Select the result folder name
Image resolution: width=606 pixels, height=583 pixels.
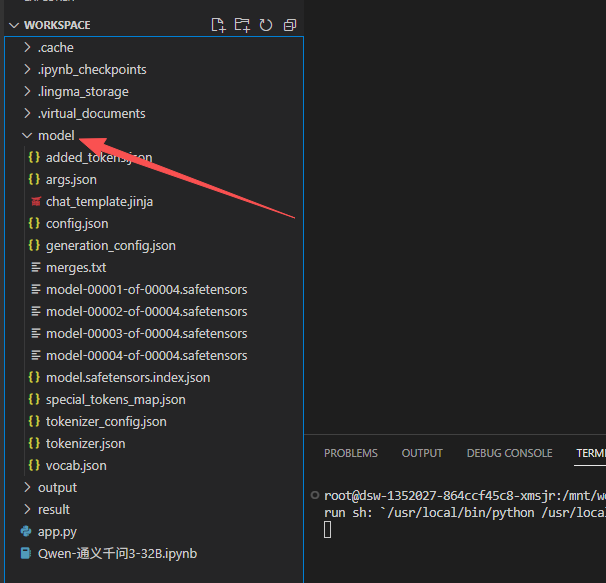coord(54,510)
